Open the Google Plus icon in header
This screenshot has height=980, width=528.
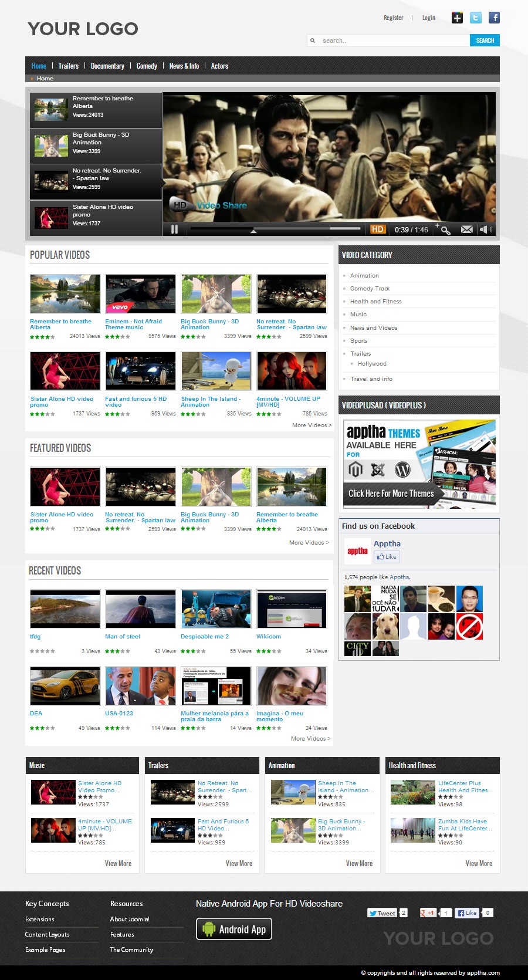coord(457,18)
